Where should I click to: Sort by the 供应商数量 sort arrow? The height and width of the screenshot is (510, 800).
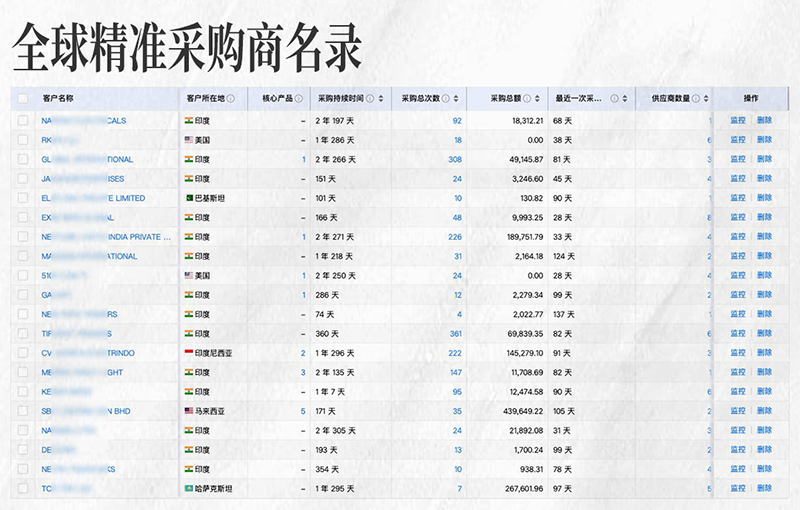(x=707, y=99)
